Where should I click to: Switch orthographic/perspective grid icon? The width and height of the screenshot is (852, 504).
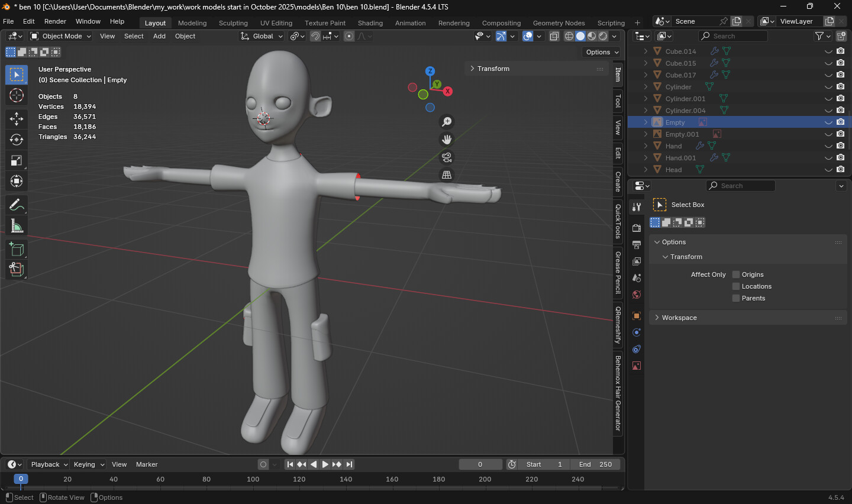tap(447, 175)
